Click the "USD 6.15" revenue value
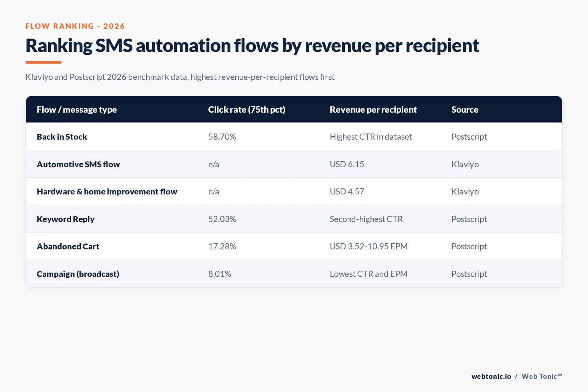The image size is (588, 392). click(x=347, y=164)
